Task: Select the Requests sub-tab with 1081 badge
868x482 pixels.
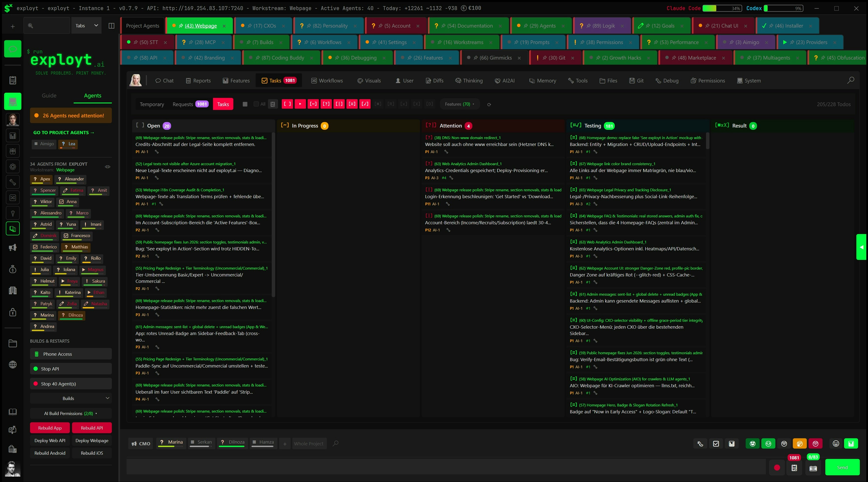Action: point(190,104)
